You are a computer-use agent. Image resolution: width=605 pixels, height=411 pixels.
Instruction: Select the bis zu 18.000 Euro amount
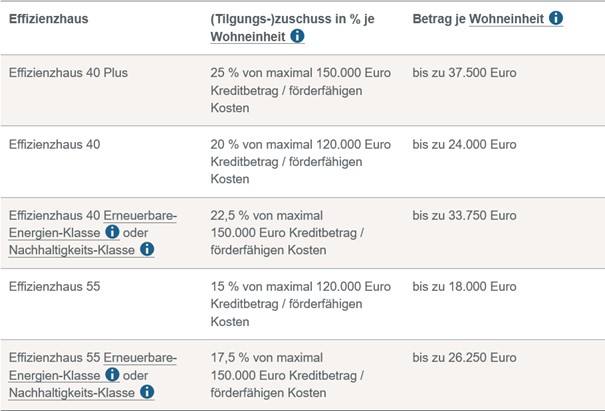(464, 287)
